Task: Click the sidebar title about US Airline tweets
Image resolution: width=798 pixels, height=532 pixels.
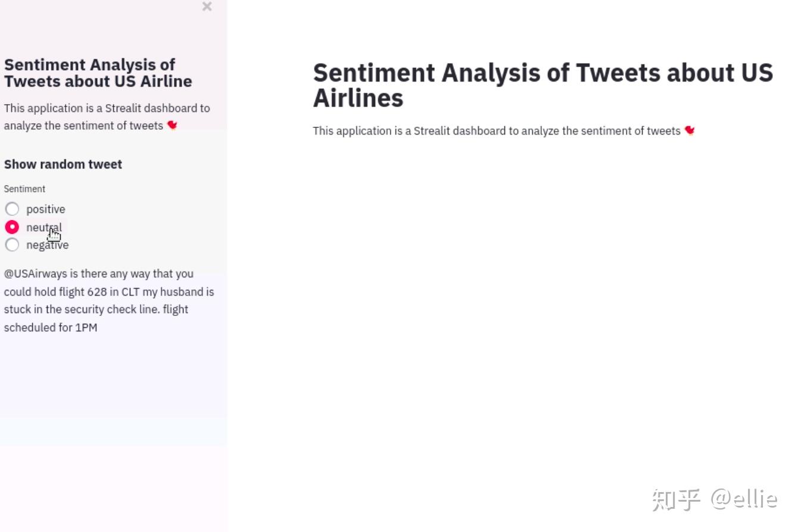Action: pos(98,73)
